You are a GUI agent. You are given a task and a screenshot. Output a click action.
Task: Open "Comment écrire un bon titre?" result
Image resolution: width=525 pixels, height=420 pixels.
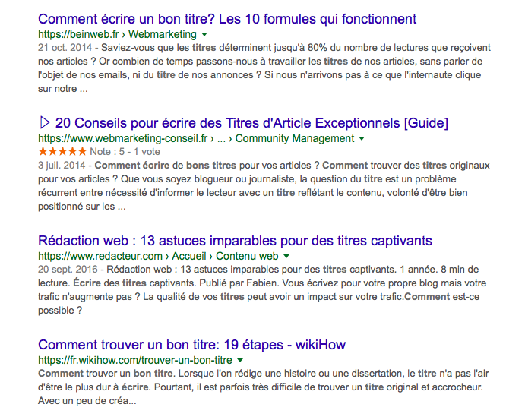tap(227, 19)
